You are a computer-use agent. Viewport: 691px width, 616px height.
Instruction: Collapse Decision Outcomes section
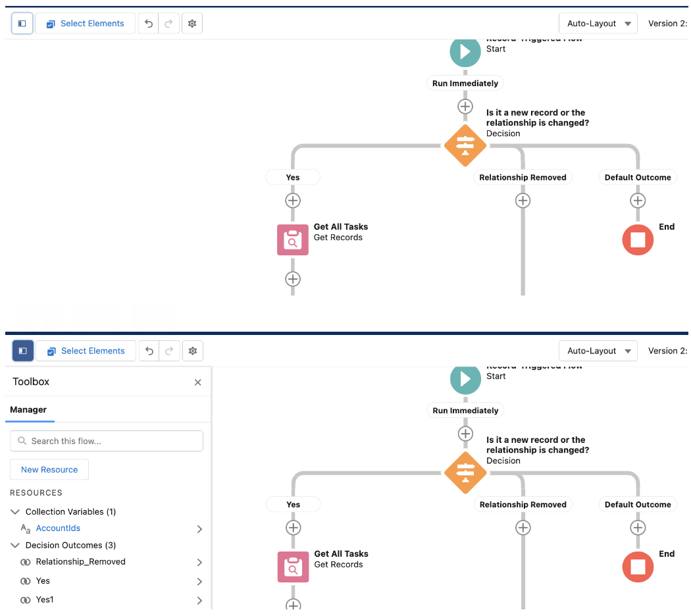tap(15, 545)
